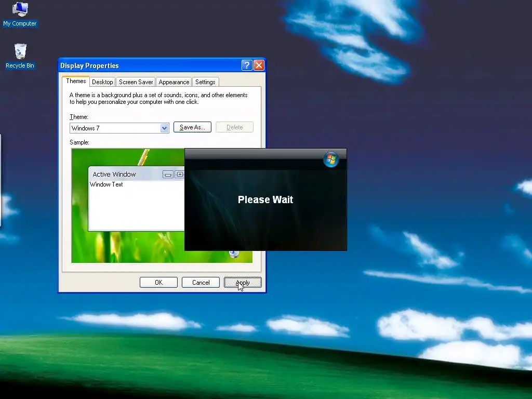Click the Cancel button

pos(201,283)
